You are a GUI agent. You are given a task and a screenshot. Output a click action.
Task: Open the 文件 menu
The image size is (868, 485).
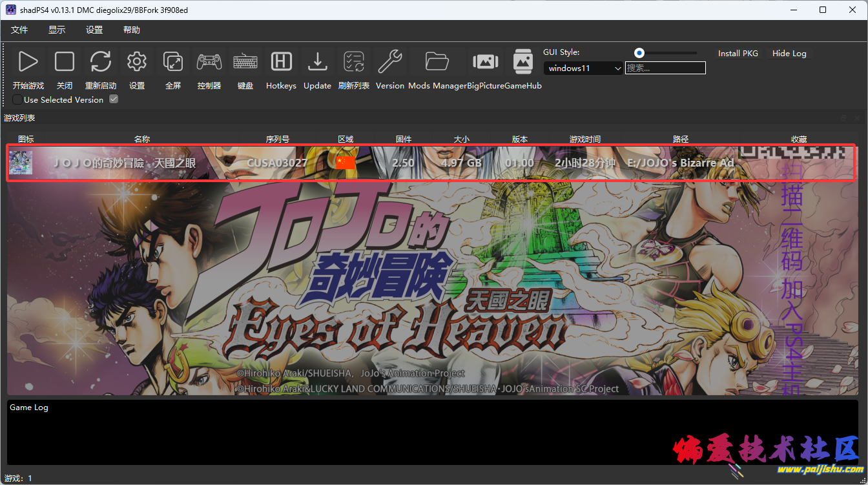[20, 30]
